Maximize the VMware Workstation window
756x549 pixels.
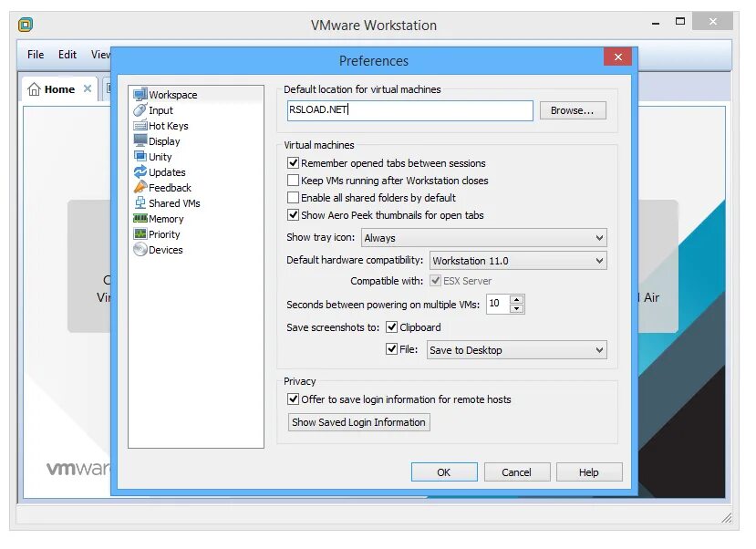(x=679, y=21)
